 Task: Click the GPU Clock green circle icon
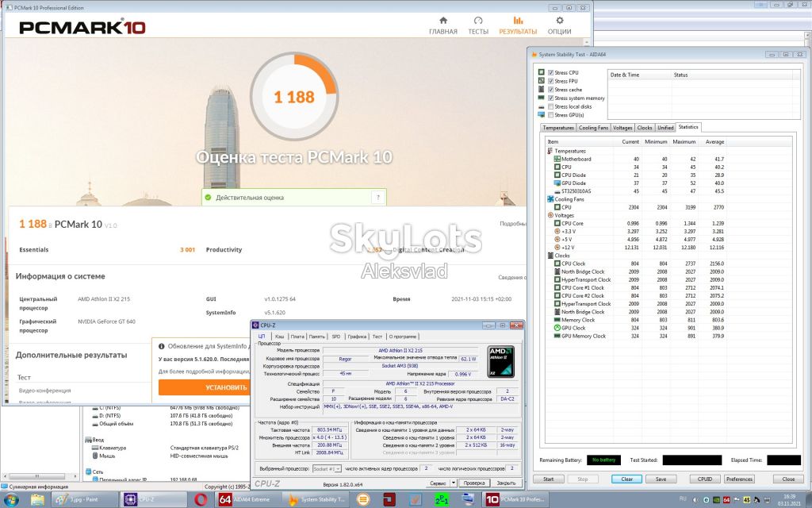pyautogui.click(x=557, y=328)
